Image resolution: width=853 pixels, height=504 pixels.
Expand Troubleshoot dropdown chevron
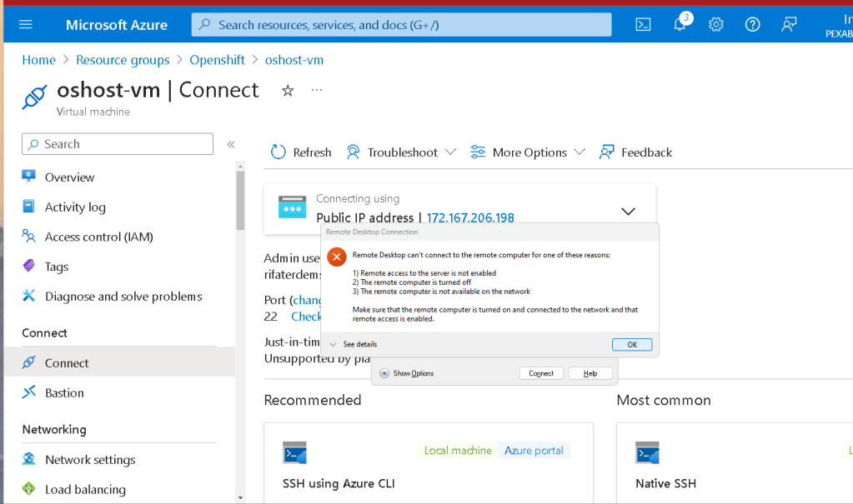[450, 152]
